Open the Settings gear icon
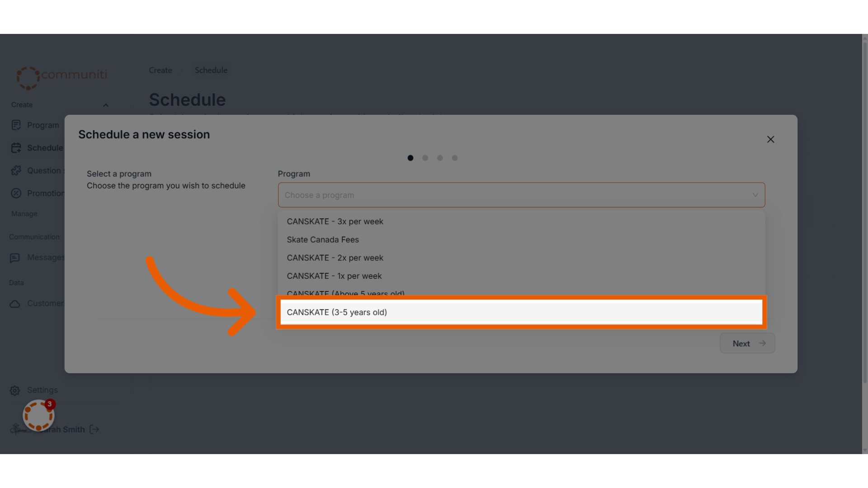 [x=15, y=390]
